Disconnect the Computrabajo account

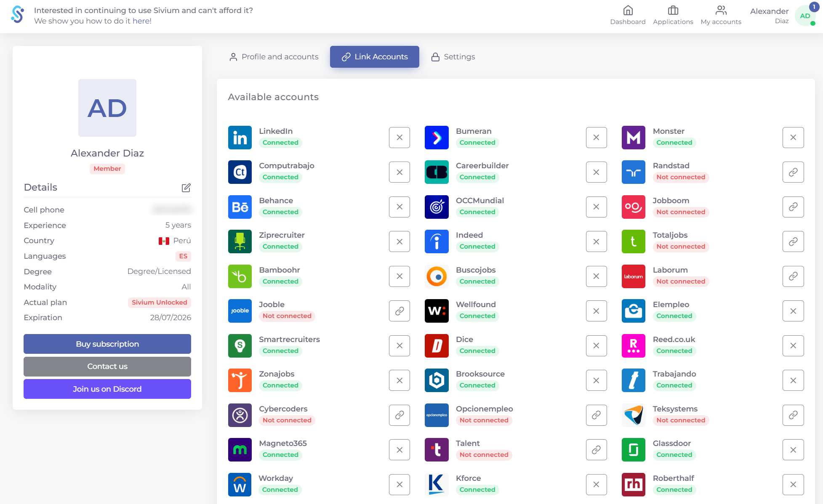(x=400, y=172)
